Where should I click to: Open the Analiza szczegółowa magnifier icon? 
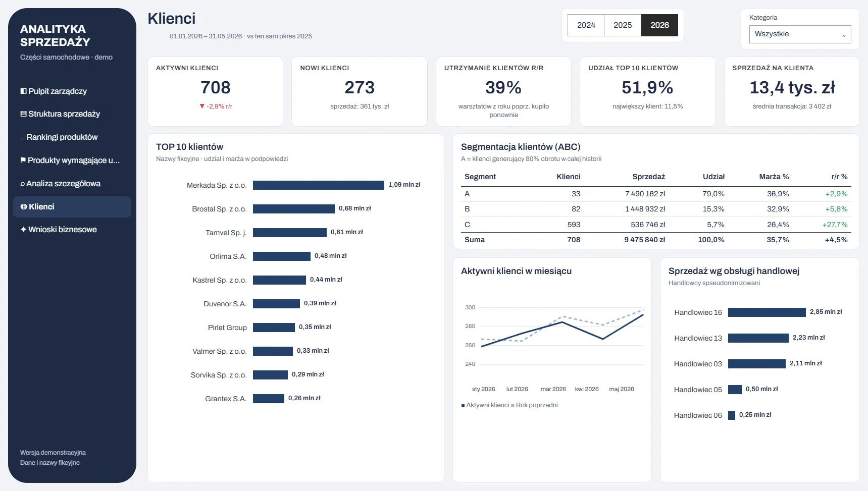coord(22,184)
